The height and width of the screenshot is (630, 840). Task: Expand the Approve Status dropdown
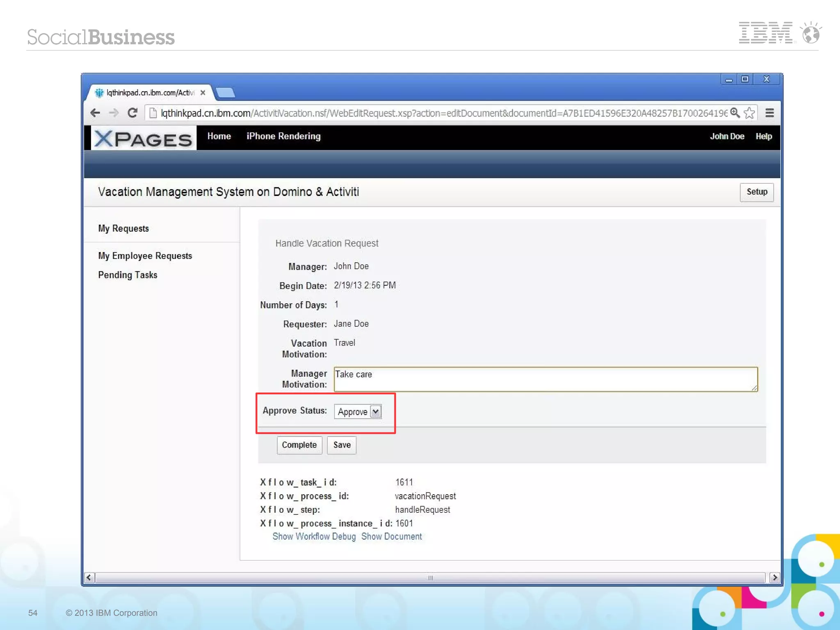coord(375,412)
